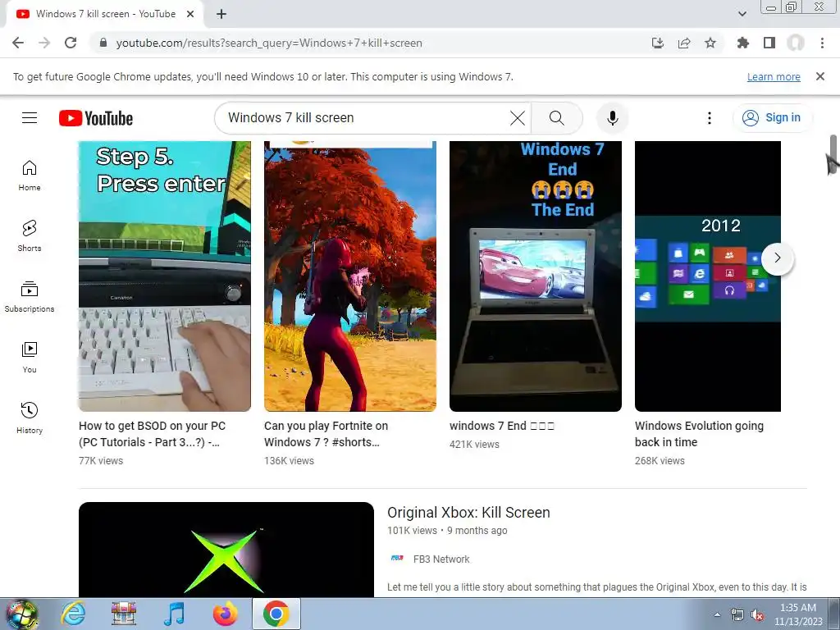Open History in the sidebar
The image size is (840, 630).
pos(30,418)
